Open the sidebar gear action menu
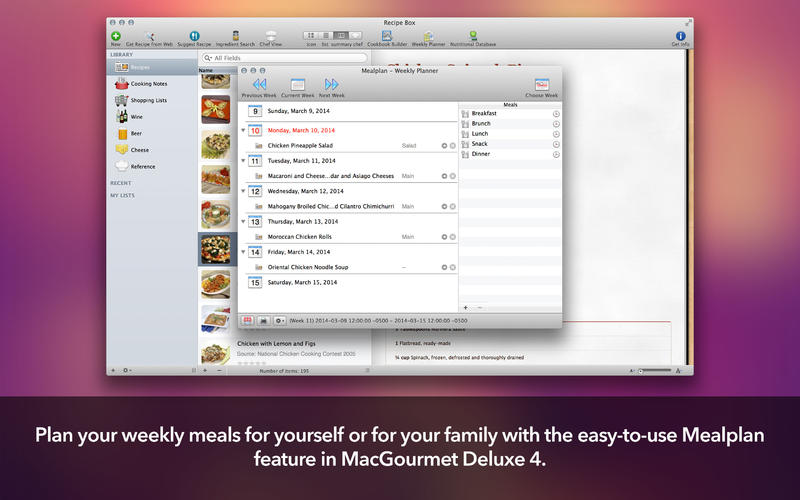 tap(127, 370)
